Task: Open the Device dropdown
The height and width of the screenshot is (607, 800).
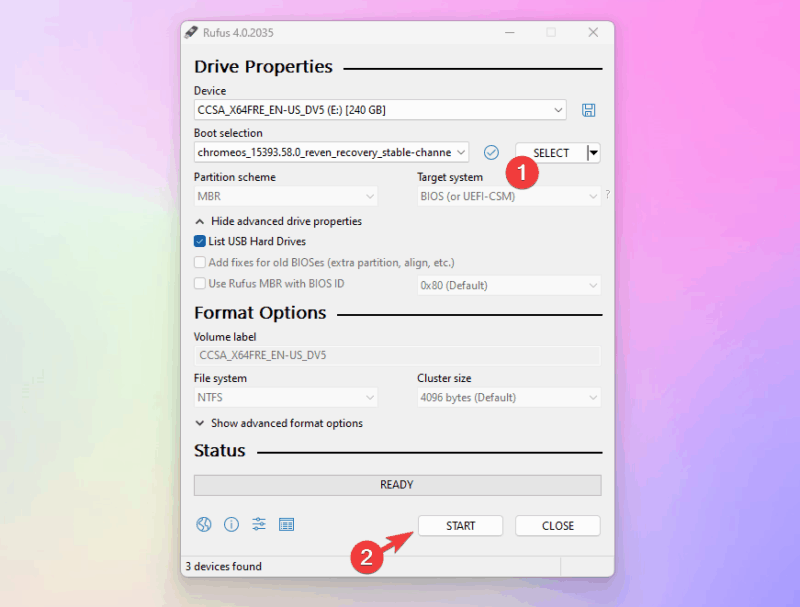Action: (380, 110)
